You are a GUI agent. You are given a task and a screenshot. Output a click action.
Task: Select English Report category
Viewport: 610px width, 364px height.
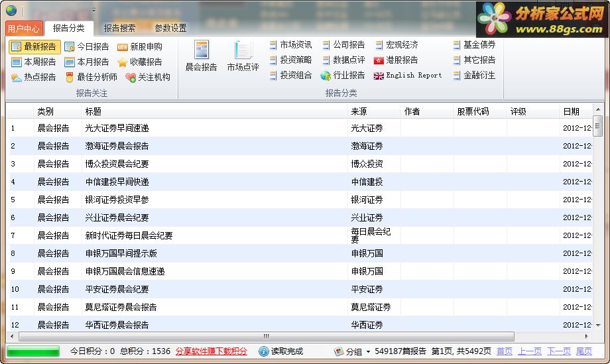[x=408, y=75]
